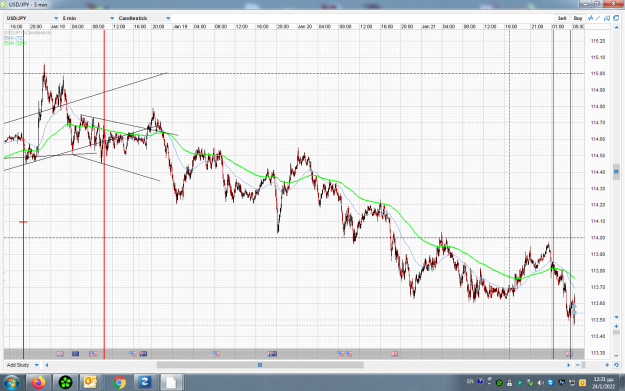This screenshot has height=391, width=625.
Task: Open the USD/JPY symbol dropdown
Action: (x=32, y=18)
